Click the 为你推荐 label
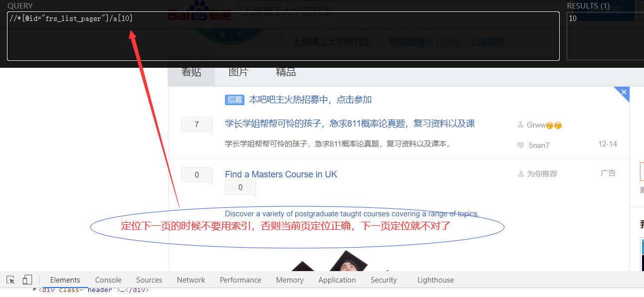Viewport: 644px width, 297px height. click(542, 173)
